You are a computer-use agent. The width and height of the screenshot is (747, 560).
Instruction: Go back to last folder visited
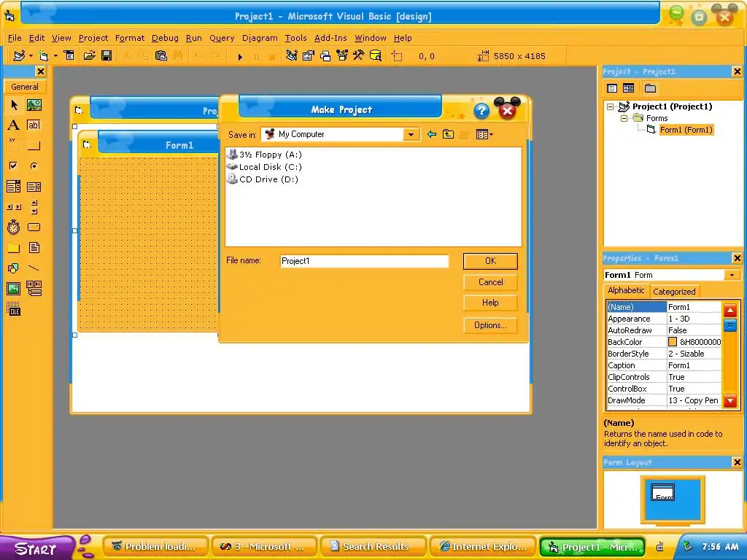click(x=432, y=135)
